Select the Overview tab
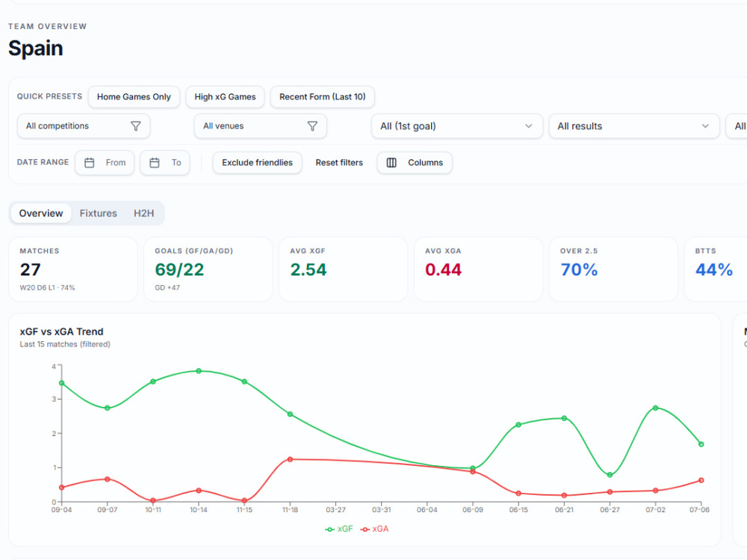Image resolution: width=747 pixels, height=560 pixels. (41, 214)
